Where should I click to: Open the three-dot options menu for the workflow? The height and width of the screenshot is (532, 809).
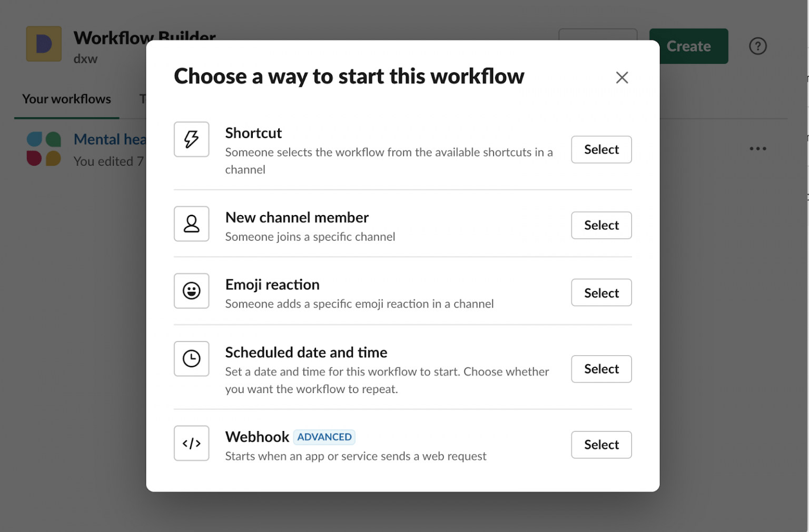pos(758,148)
